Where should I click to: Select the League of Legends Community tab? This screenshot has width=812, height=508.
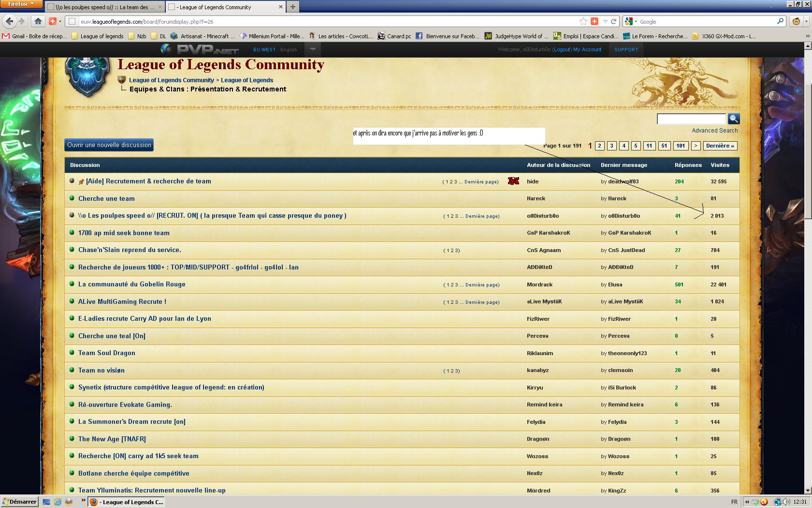226,7
